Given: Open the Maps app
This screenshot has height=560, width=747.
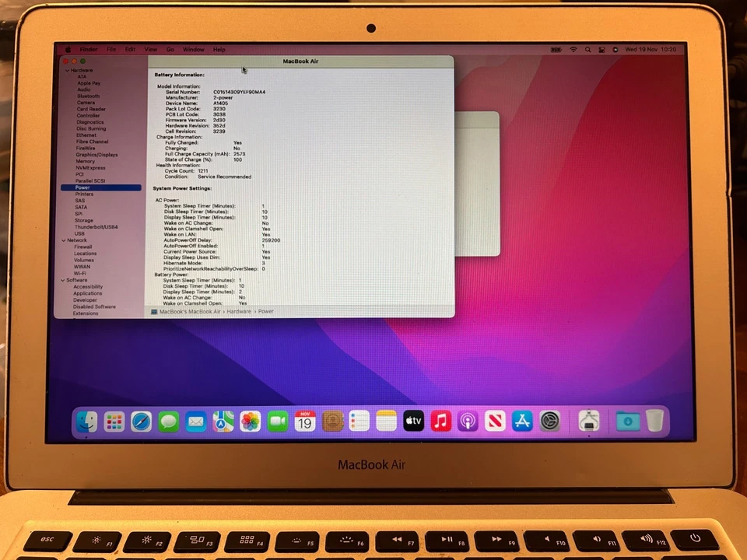Looking at the screenshot, I should [223, 421].
